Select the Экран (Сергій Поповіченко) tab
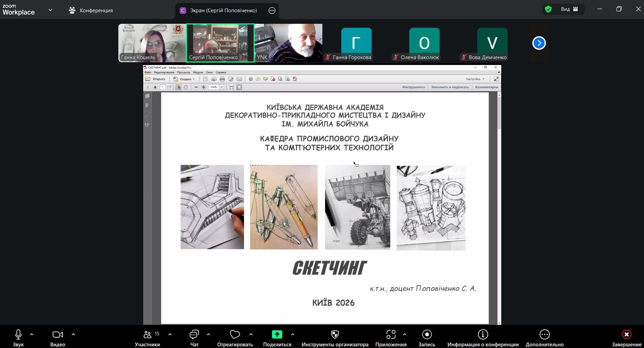The width and height of the screenshot is (644, 348). click(x=223, y=11)
